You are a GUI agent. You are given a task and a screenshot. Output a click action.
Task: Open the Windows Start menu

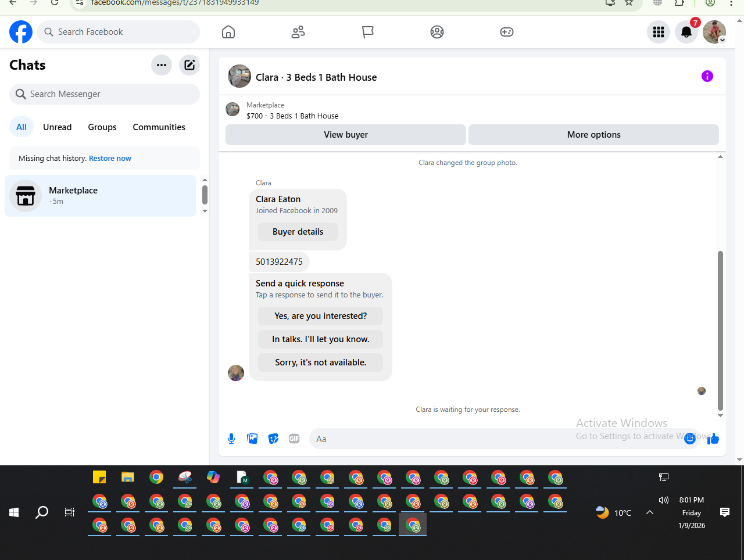[14, 512]
